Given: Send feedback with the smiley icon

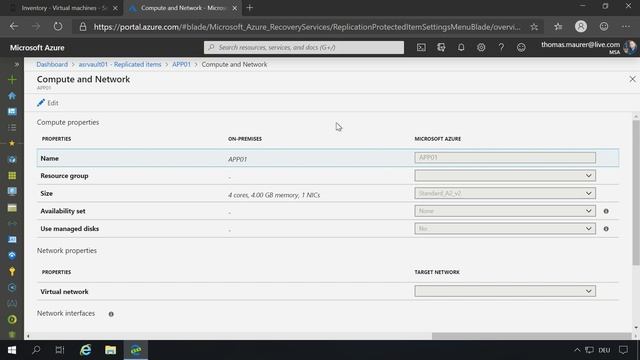Looking at the screenshot, I should point(521,47).
